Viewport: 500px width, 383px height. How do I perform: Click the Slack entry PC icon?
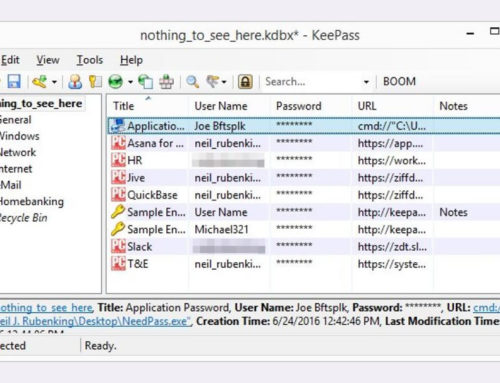pos(118,247)
